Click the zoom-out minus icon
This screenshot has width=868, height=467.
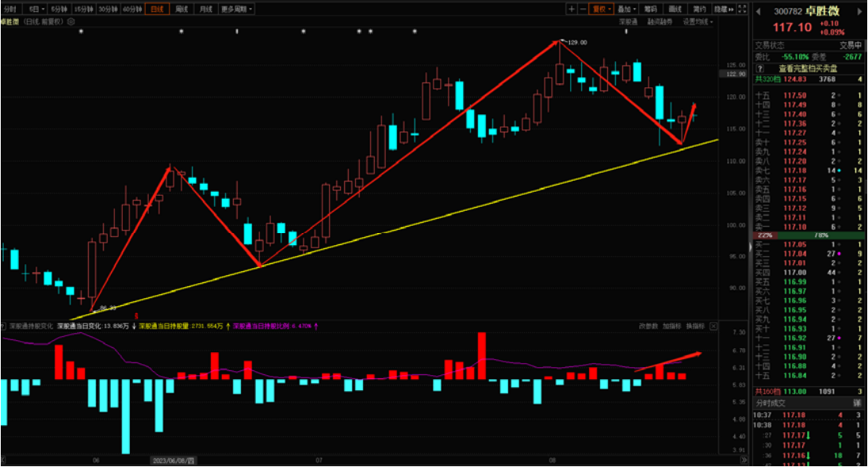(x=583, y=9)
